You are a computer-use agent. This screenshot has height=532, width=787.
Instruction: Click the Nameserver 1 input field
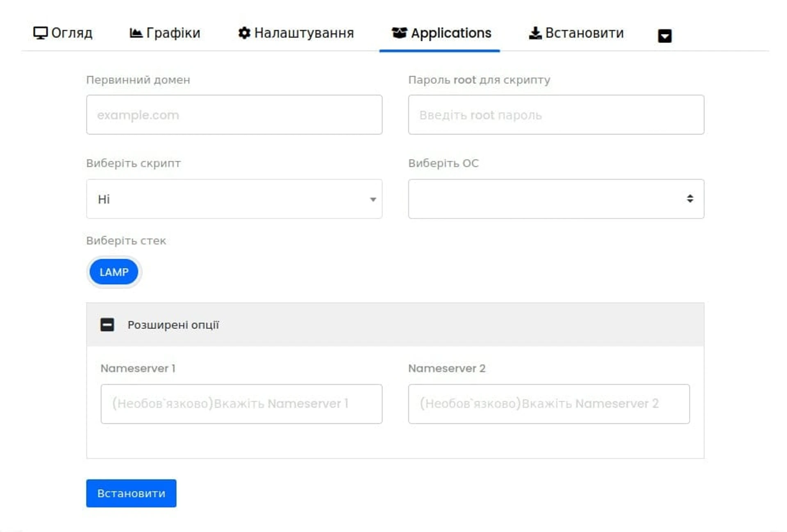point(241,404)
